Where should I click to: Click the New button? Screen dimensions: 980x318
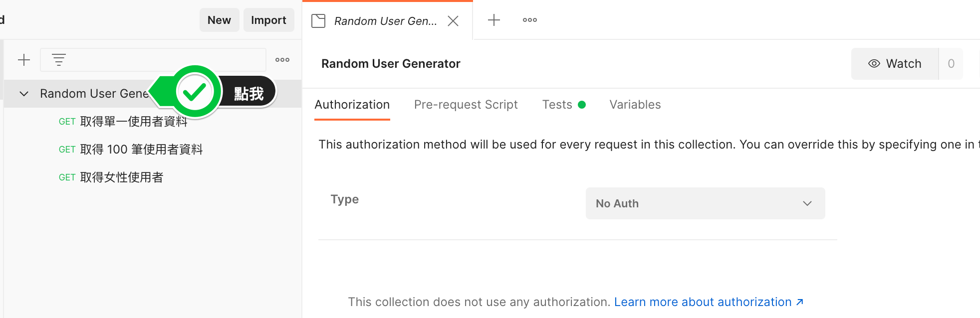click(x=219, y=20)
